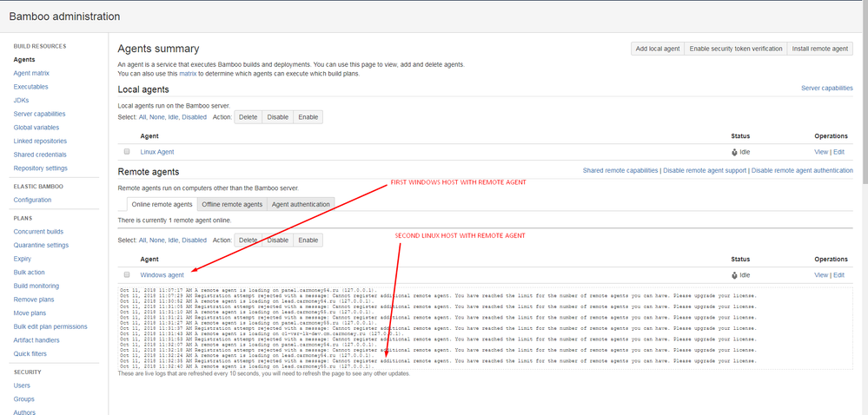868x415 pixels.
Task: Open Move plans in sidebar
Action: pos(30,313)
